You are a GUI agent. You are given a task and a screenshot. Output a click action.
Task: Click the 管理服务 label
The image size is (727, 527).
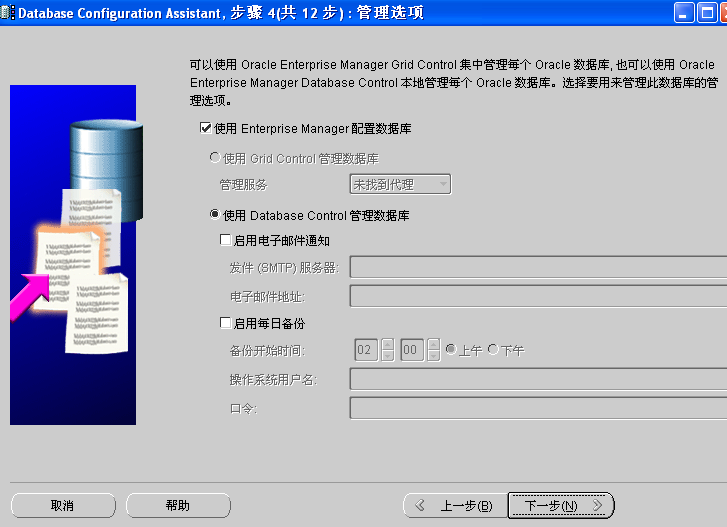[243, 185]
